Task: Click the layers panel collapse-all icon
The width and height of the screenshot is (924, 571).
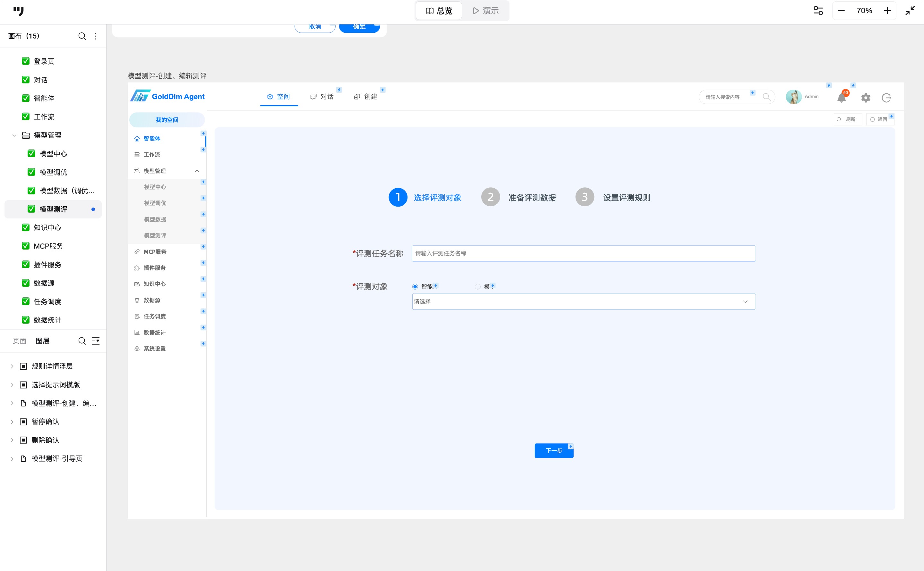Action: click(x=96, y=341)
